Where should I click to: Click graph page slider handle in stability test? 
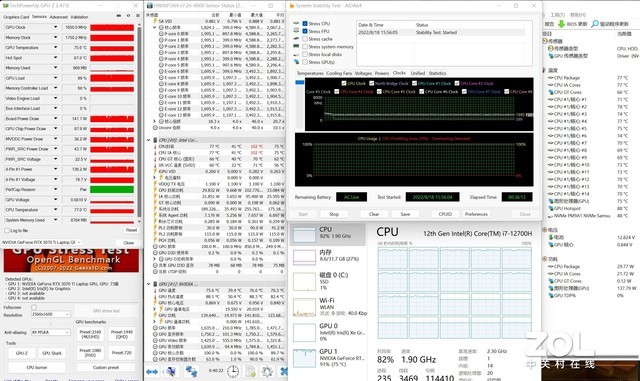(x=300, y=82)
